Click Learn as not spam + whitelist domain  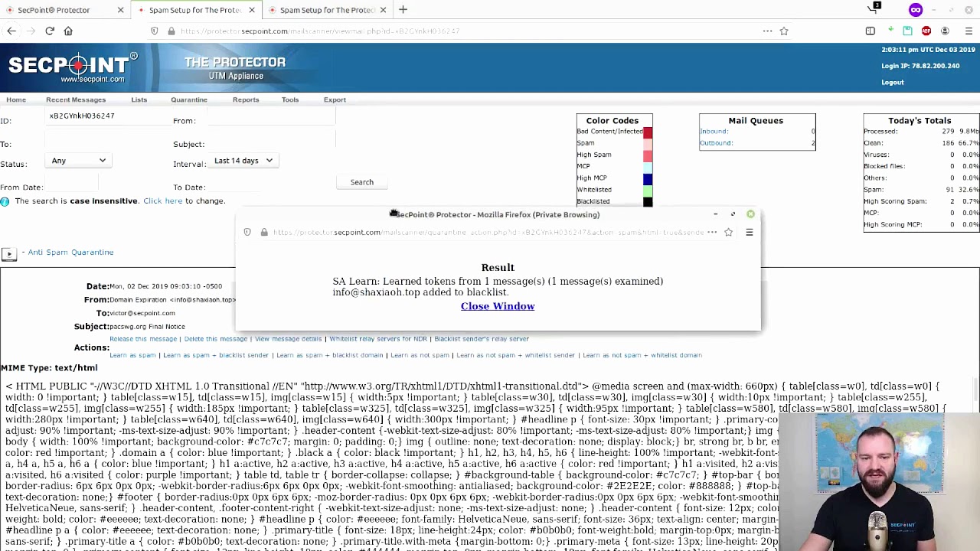pos(642,355)
